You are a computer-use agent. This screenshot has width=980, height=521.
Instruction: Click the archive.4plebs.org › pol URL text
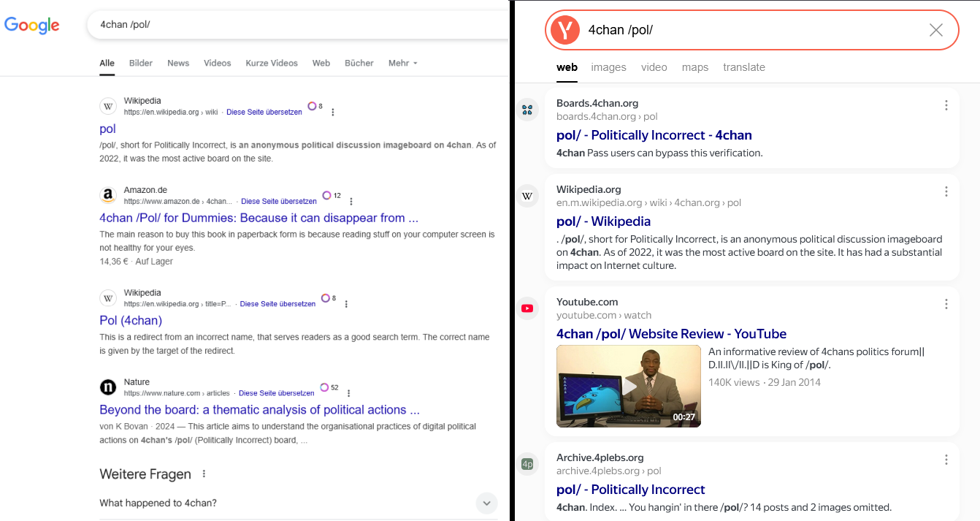tap(609, 471)
